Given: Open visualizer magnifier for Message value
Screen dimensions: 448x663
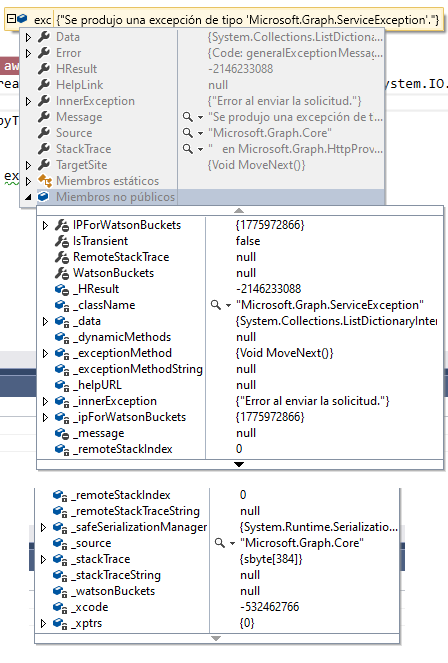Looking at the screenshot, I should coord(188,117).
